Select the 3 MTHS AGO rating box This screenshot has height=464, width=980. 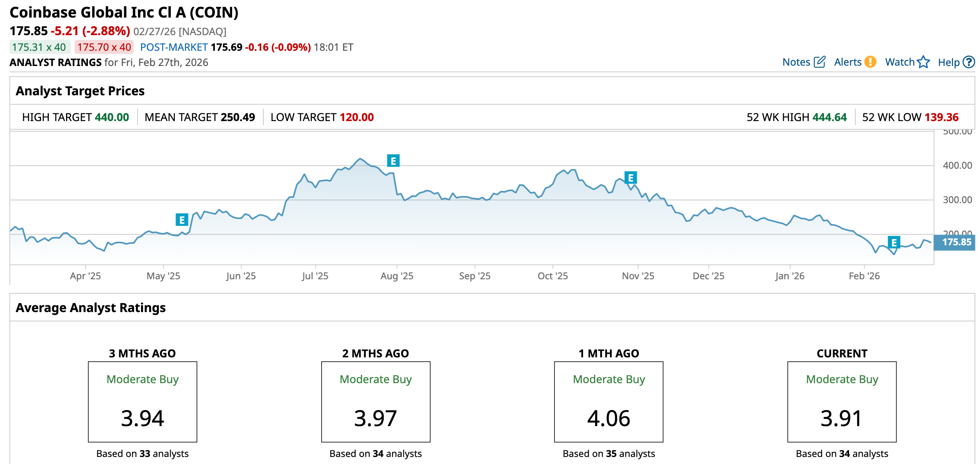(x=142, y=402)
